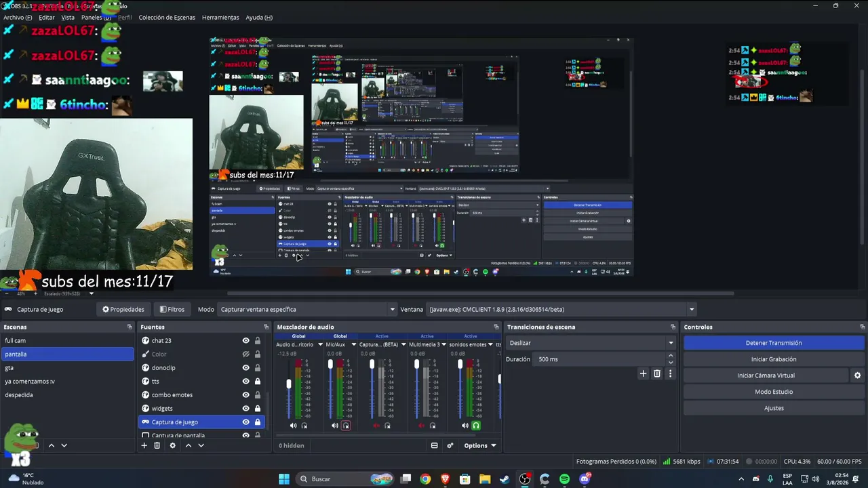
Task: Toggle monitoring headphone on sonidos emotes channel
Action: coord(476,426)
